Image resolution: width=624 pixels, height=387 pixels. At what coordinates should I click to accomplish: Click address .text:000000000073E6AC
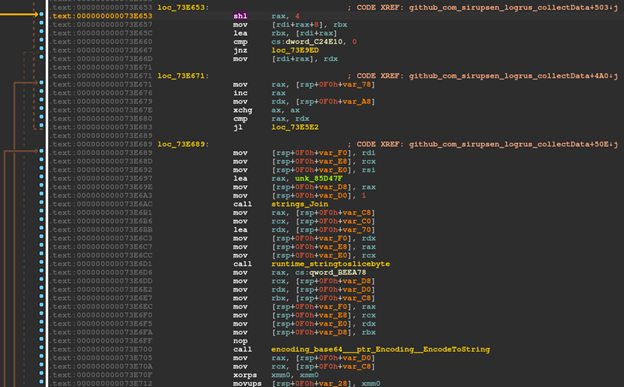tap(102, 204)
